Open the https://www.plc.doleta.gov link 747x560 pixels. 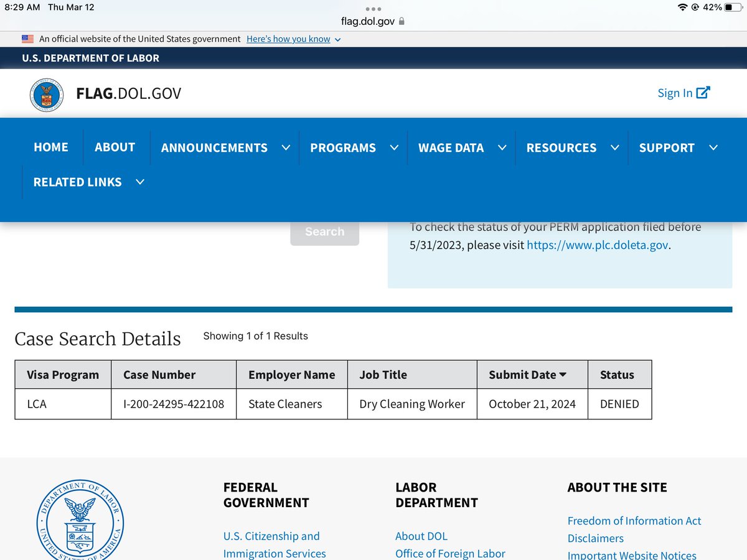coord(598,245)
